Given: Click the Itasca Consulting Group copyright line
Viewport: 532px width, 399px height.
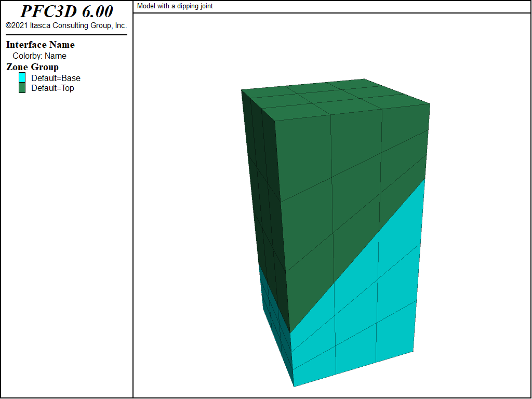Looking at the screenshot, I should 66,25.
